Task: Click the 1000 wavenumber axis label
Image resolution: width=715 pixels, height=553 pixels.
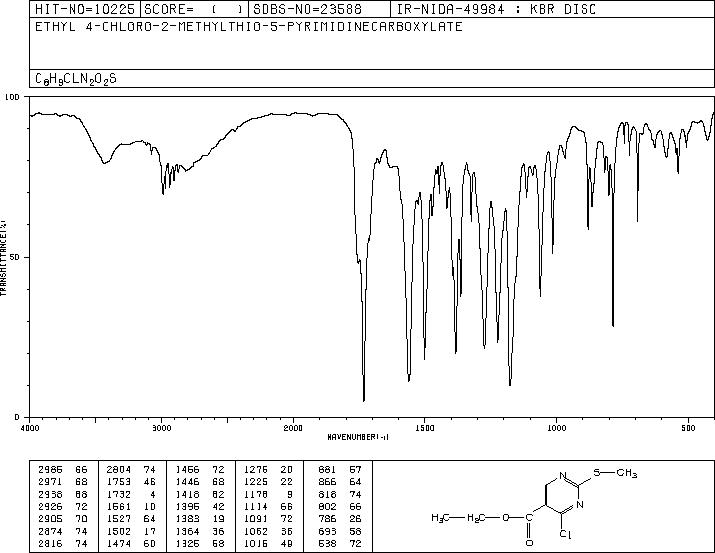Action: (x=556, y=428)
